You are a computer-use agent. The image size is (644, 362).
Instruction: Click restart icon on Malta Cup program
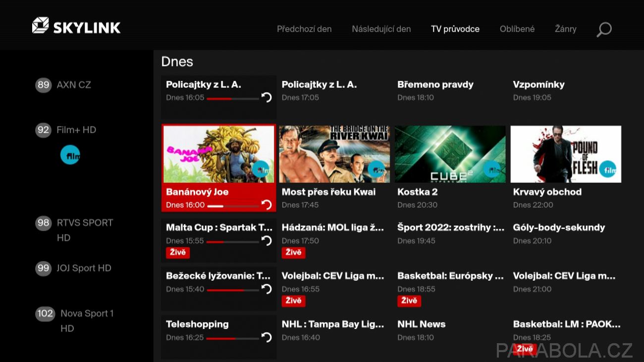coord(267,241)
